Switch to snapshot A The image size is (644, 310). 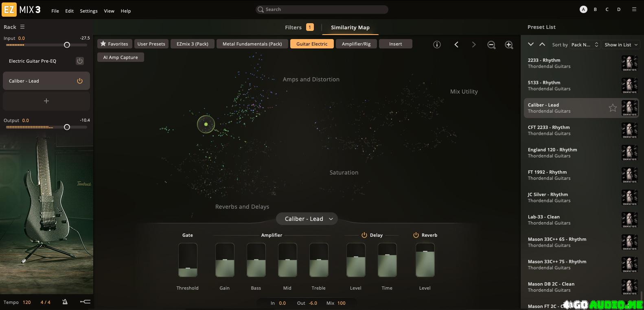(x=584, y=9)
